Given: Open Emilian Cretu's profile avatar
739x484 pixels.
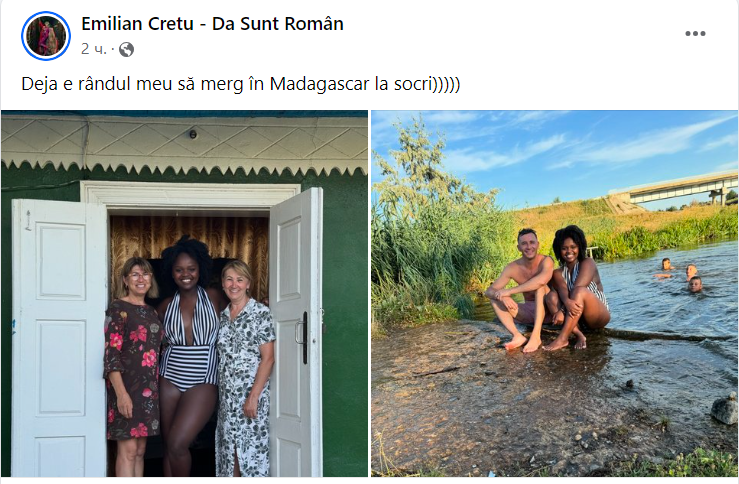Looking at the screenshot, I should pyautogui.click(x=46, y=36).
